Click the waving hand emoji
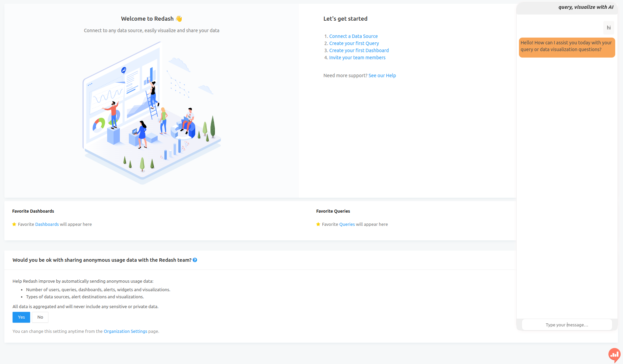 tap(179, 19)
